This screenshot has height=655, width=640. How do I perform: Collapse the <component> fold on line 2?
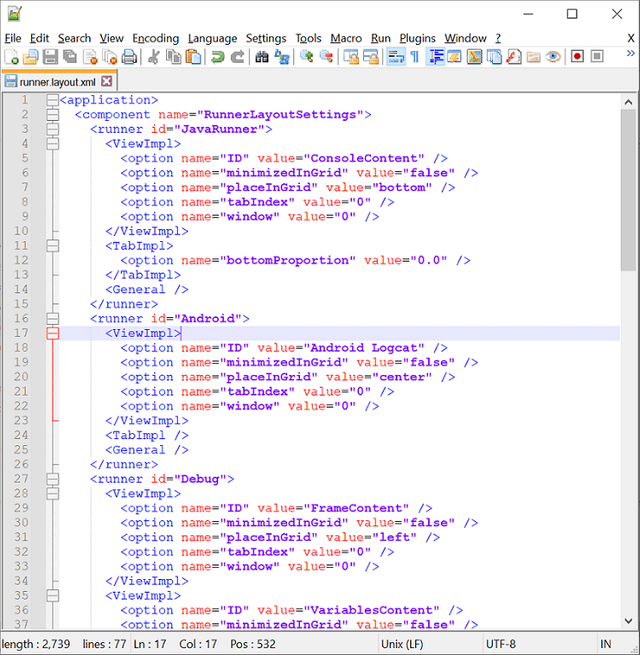53,115
